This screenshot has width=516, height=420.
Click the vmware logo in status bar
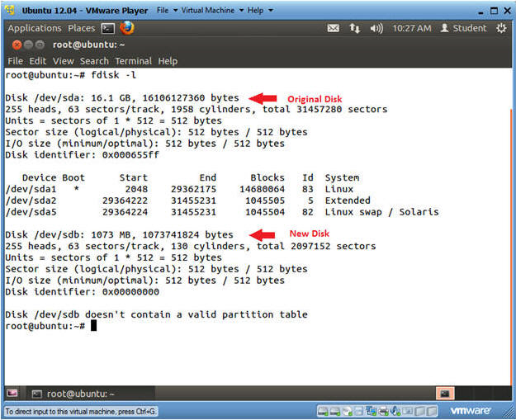[x=471, y=410]
